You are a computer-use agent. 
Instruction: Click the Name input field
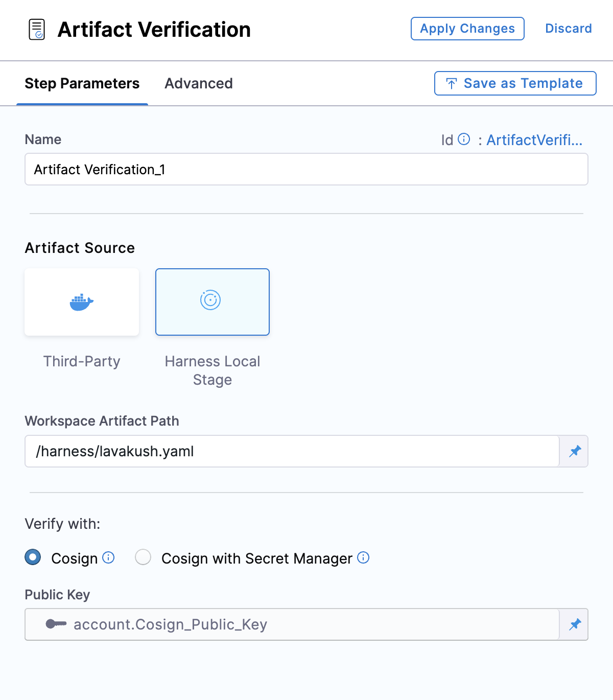click(x=306, y=169)
